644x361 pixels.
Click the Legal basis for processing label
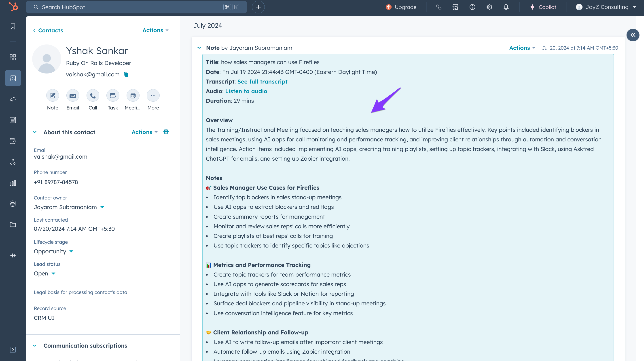tap(80, 292)
